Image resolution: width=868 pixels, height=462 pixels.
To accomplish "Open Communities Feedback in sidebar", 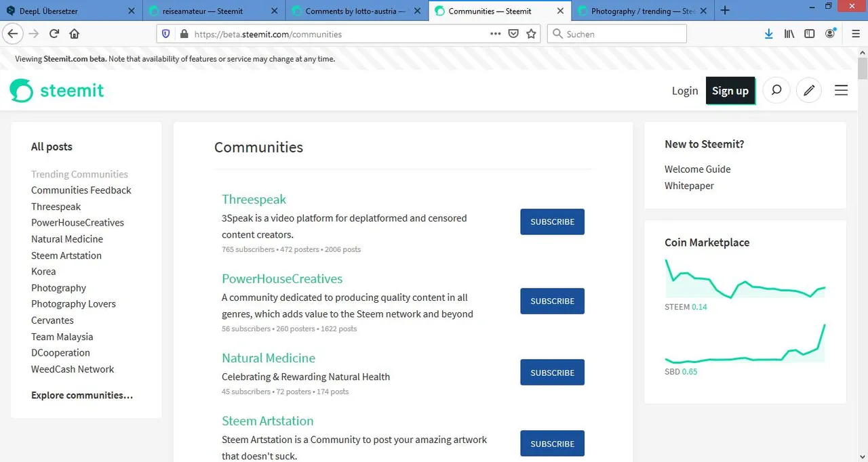I will point(81,190).
